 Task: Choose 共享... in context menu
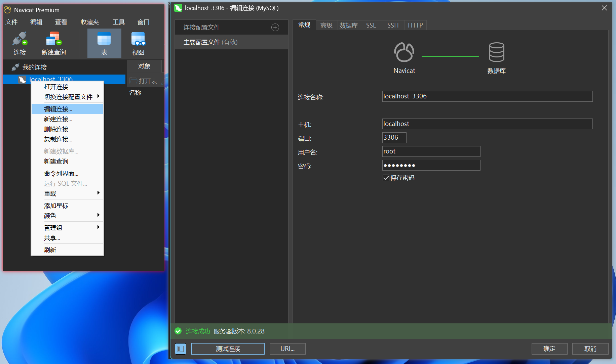coord(67,238)
